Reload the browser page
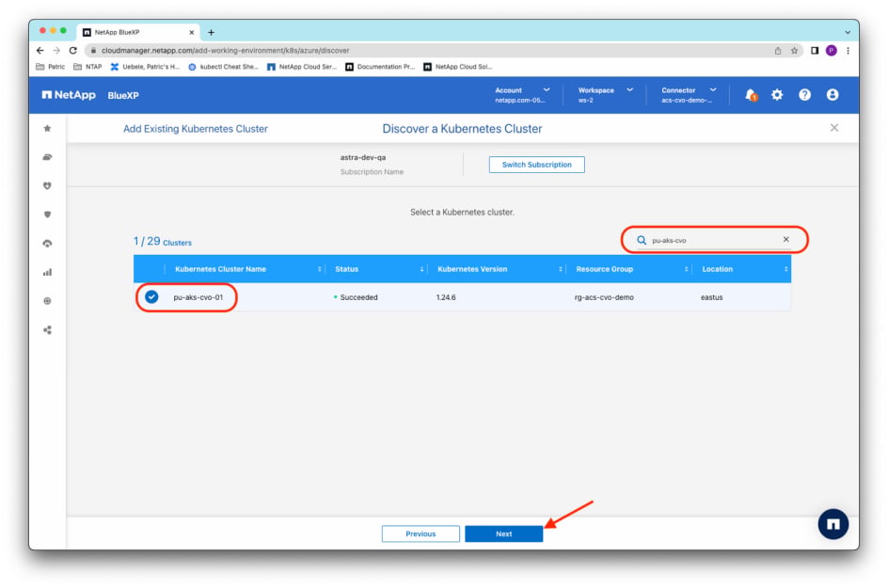Image resolution: width=888 pixels, height=588 pixels. click(x=73, y=51)
